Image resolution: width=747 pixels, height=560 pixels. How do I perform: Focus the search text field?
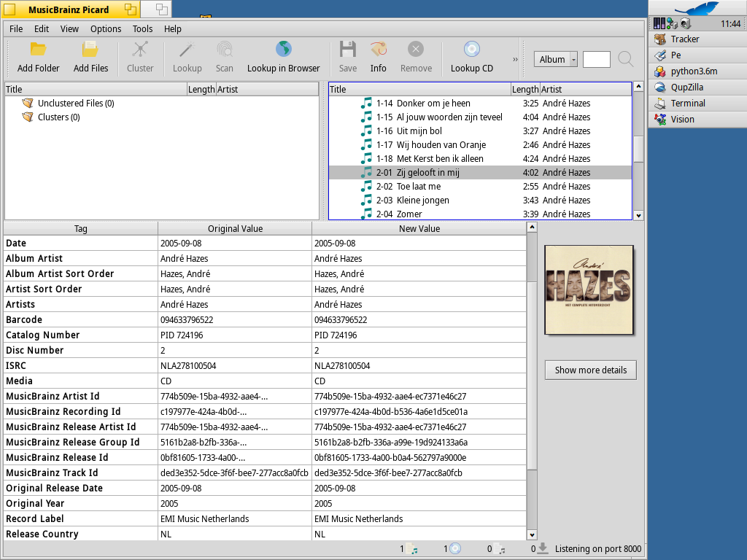tap(597, 60)
